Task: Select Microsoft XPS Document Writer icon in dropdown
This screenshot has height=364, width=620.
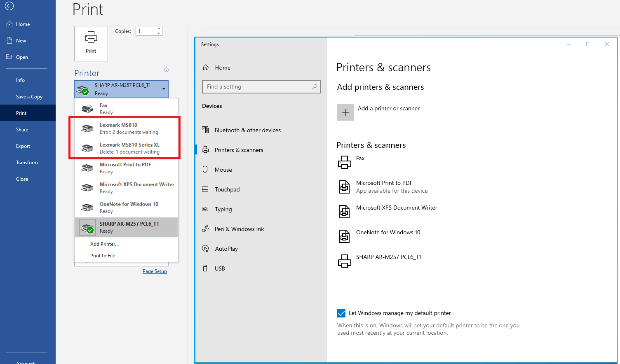Action: [87, 188]
